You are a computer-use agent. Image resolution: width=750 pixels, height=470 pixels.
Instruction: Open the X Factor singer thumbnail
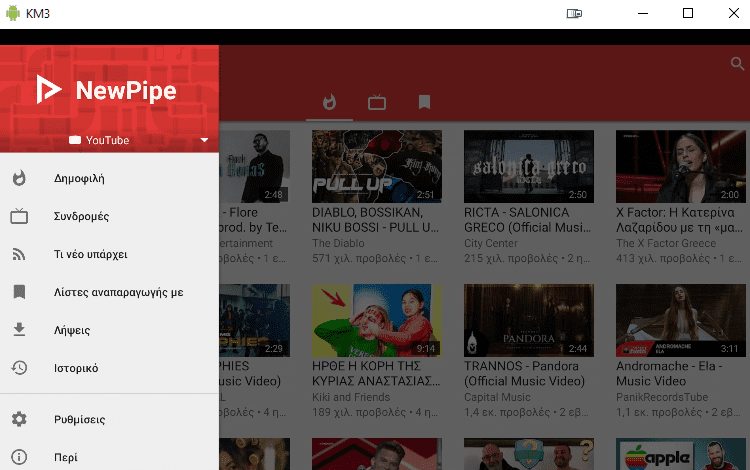681,166
